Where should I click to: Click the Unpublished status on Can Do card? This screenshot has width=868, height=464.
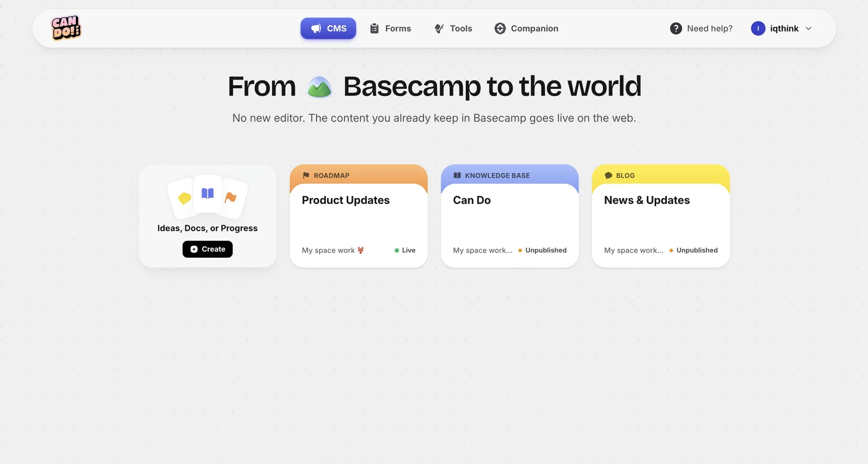pyautogui.click(x=546, y=250)
